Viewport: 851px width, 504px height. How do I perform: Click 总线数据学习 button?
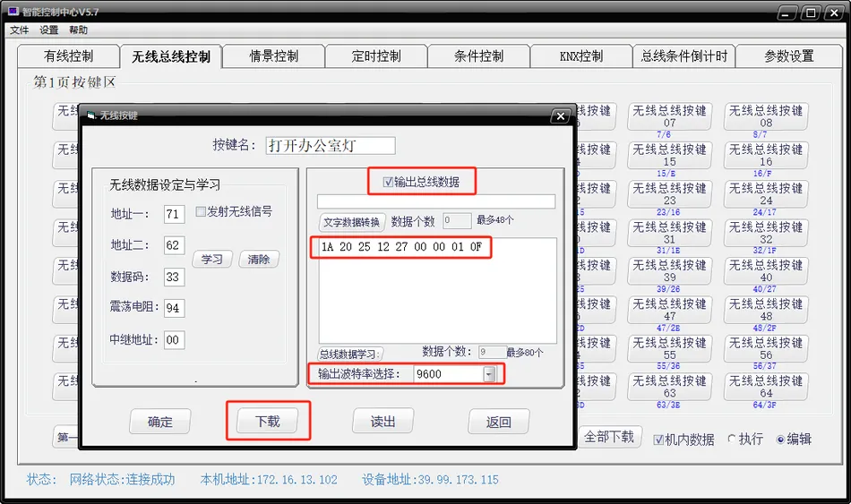(x=350, y=355)
